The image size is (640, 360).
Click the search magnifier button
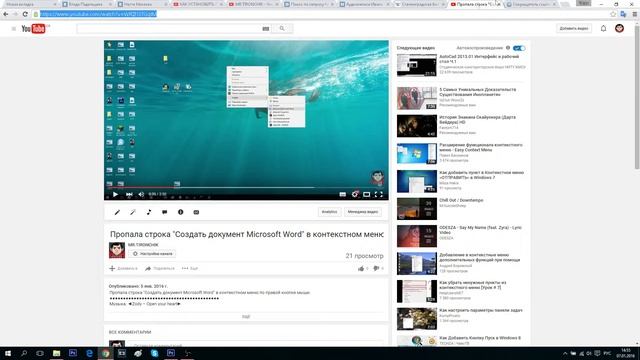[x=282, y=29]
